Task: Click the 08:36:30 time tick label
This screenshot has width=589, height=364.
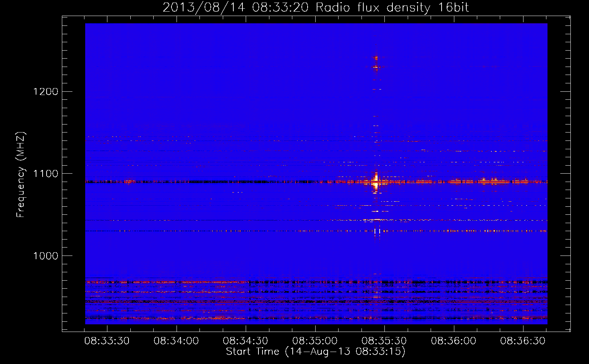Action: (x=523, y=341)
